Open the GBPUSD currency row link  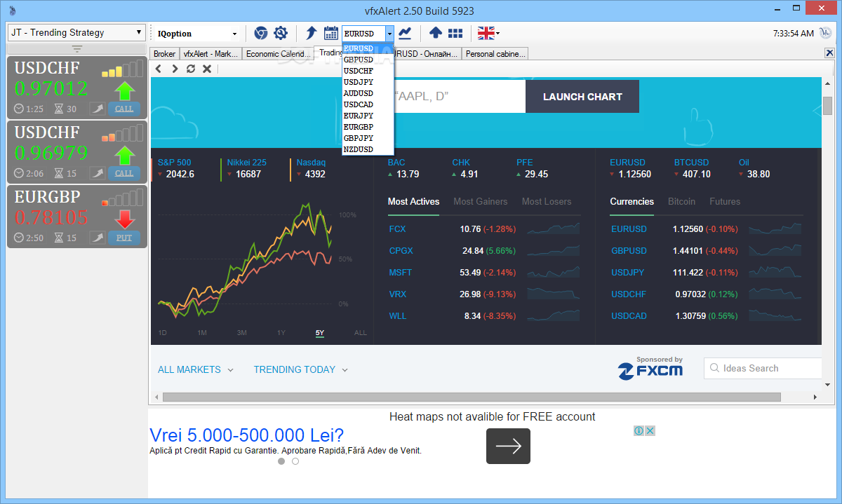[x=629, y=251]
